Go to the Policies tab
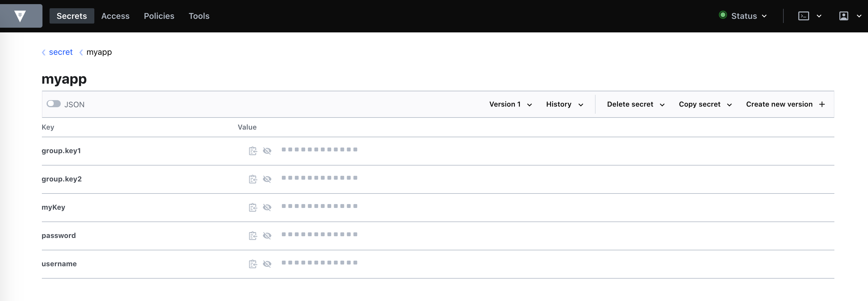868x301 pixels. tap(159, 16)
